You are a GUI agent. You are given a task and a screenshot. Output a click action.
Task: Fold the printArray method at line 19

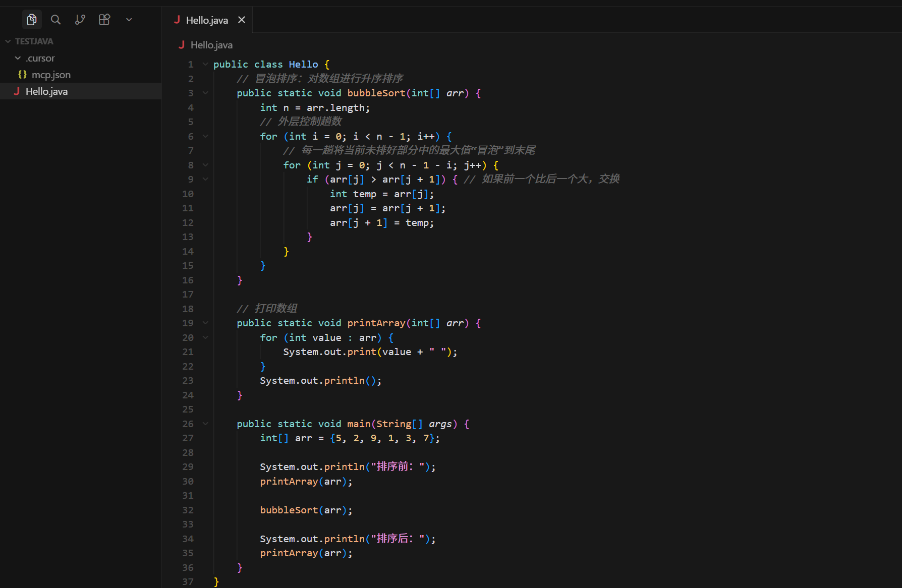(x=205, y=323)
